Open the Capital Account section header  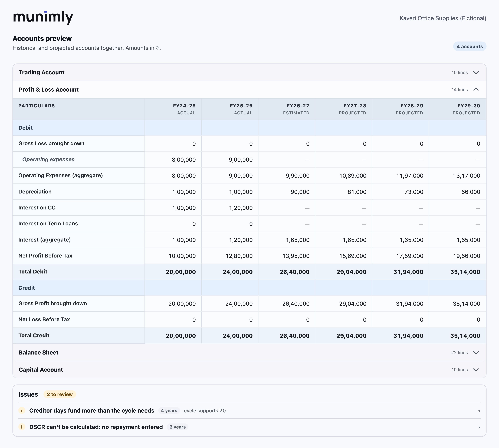click(x=249, y=370)
